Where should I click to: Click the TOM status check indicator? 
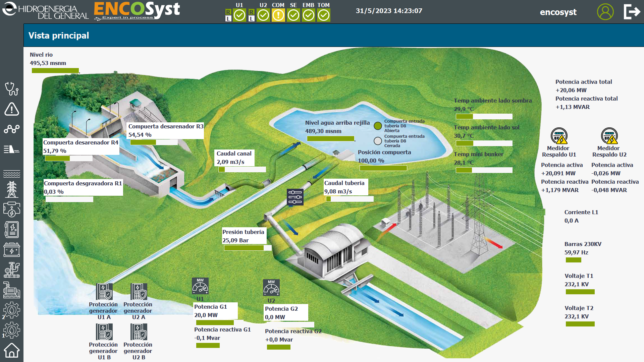(324, 15)
